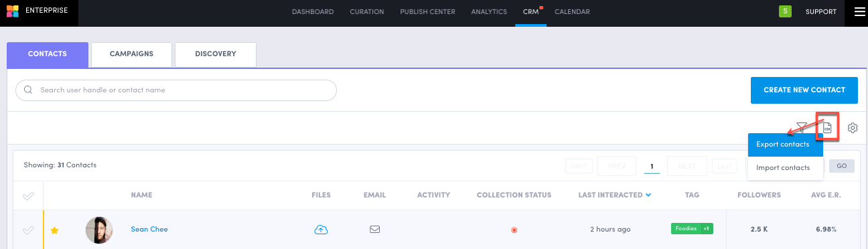Click the Foodies tag badge
This screenshot has width=868, height=249.
pyautogui.click(x=685, y=229)
